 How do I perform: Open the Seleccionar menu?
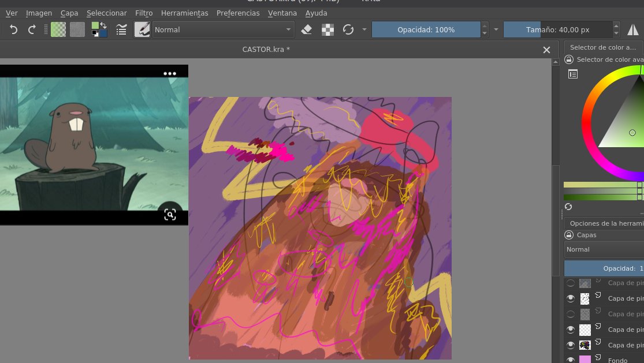point(107,13)
